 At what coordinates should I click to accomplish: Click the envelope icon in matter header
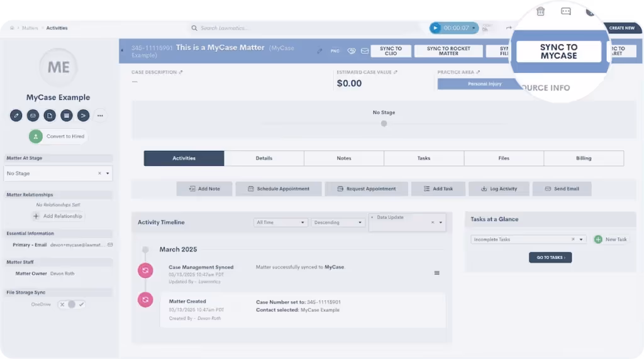coord(365,51)
